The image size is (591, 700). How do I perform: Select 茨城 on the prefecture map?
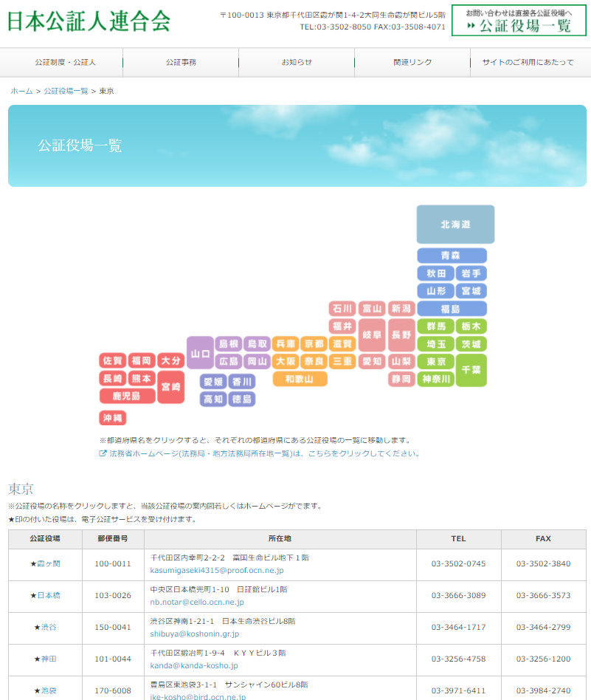[x=471, y=344]
